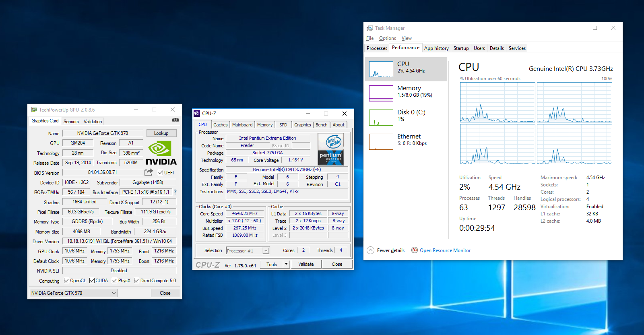Click Open Resource Monitor link

[445, 250]
